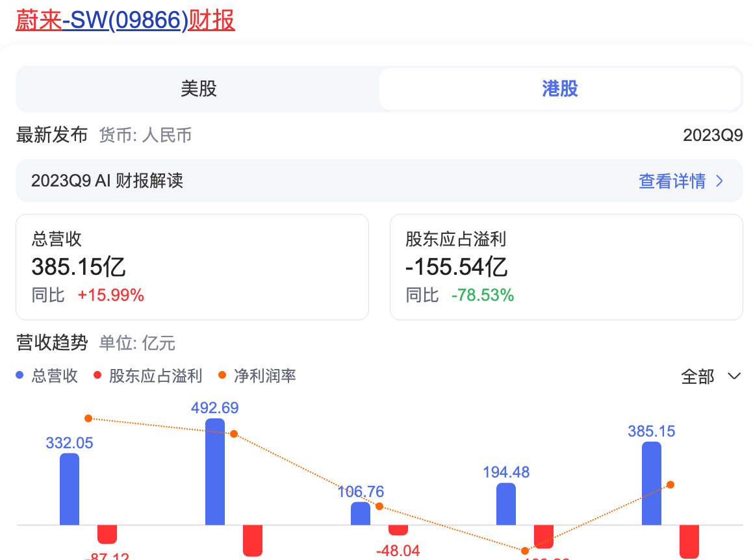Click the blue bar labeled 385.15

tap(652, 483)
